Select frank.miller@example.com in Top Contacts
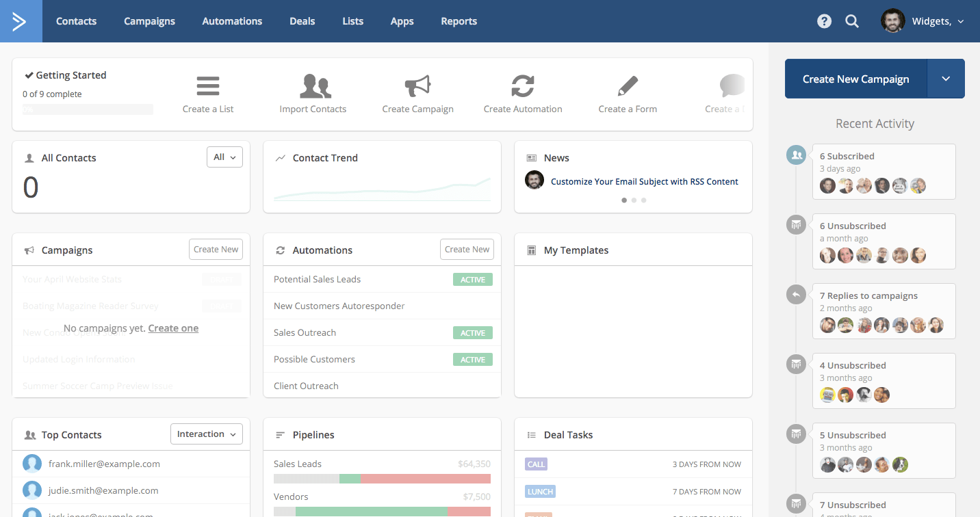The image size is (980, 517). tap(103, 464)
